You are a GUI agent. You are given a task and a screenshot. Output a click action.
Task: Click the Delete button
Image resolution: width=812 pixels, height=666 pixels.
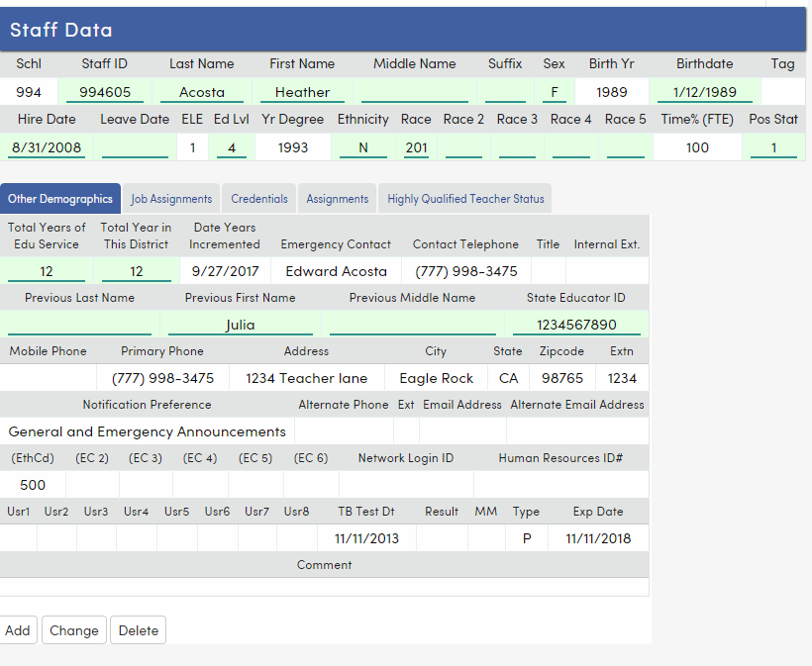(138, 629)
